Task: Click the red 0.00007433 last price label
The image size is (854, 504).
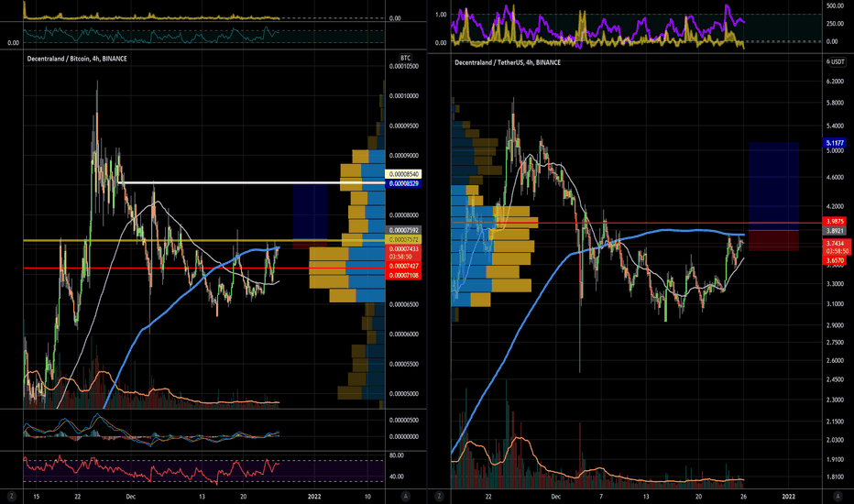Action: tap(403, 249)
